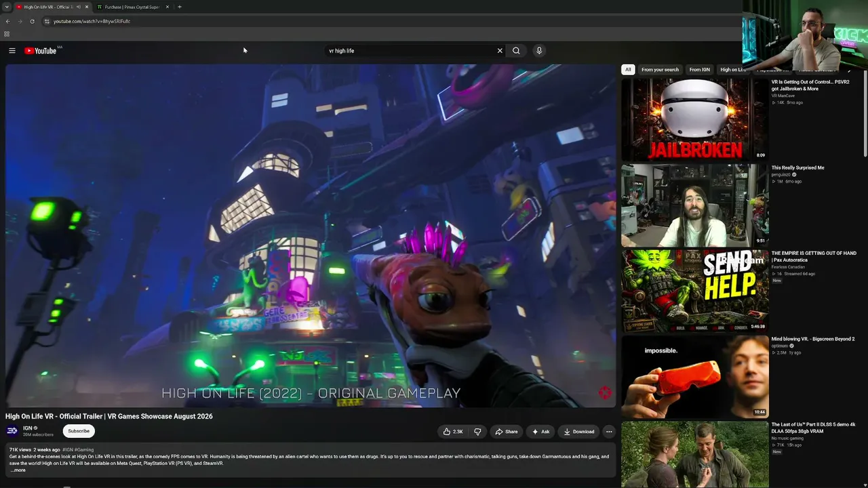Subscribe to the IGN channel
868x488 pixels.
(x=79, y=431)
